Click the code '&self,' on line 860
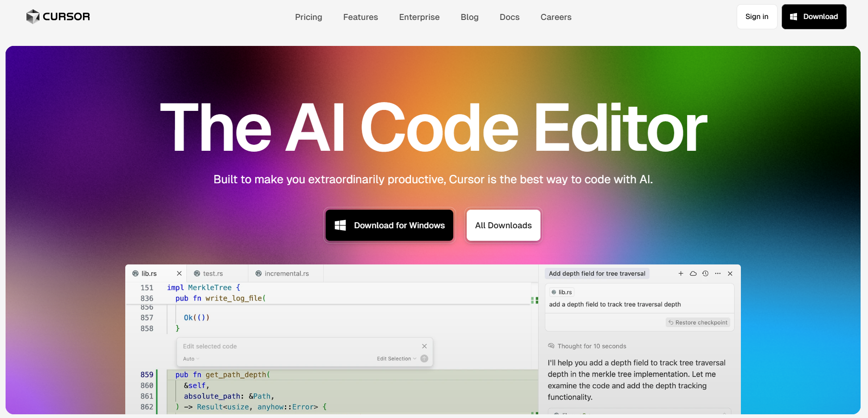Screen dimensions: 868x418 click(197, 386)
